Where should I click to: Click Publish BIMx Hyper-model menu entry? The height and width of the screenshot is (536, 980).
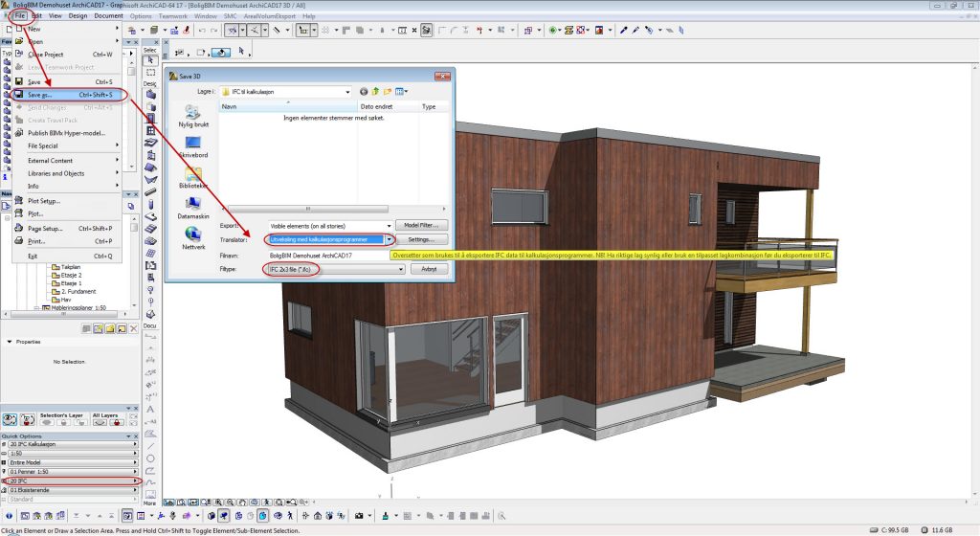pos(65,133)
